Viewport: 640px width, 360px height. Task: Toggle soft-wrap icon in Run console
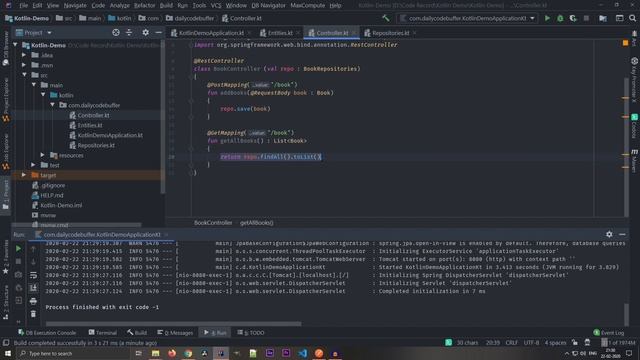click(33, 275)
